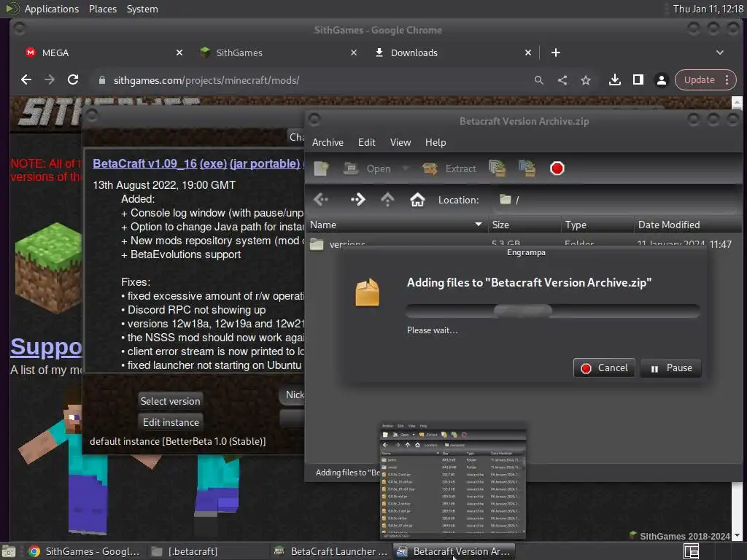Reload the SithGames page
Image resolution: width=747 pixels, height=560 pixels.
tap(73, 79)
